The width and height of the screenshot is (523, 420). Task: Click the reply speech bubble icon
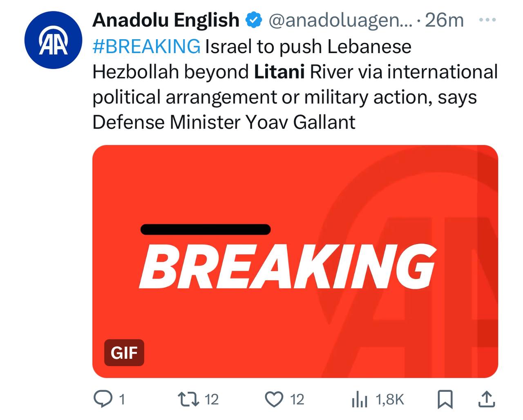pyautogui.click(x=103, y=399)
